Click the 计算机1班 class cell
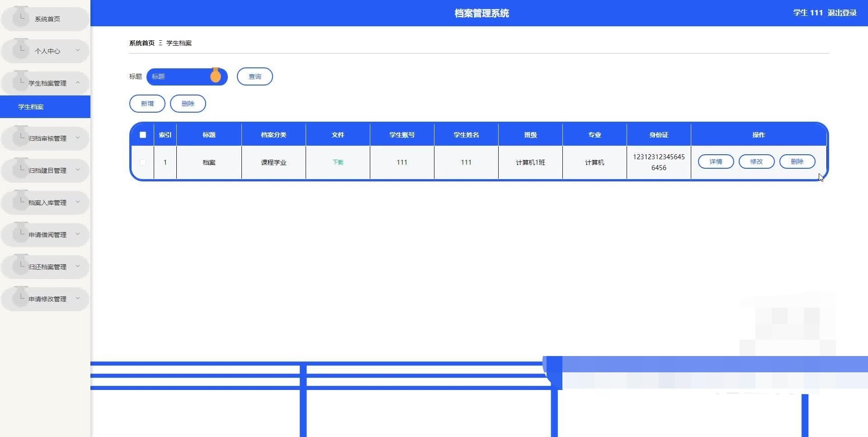Screen dimensions: 868x437 (x=530, y=162)
